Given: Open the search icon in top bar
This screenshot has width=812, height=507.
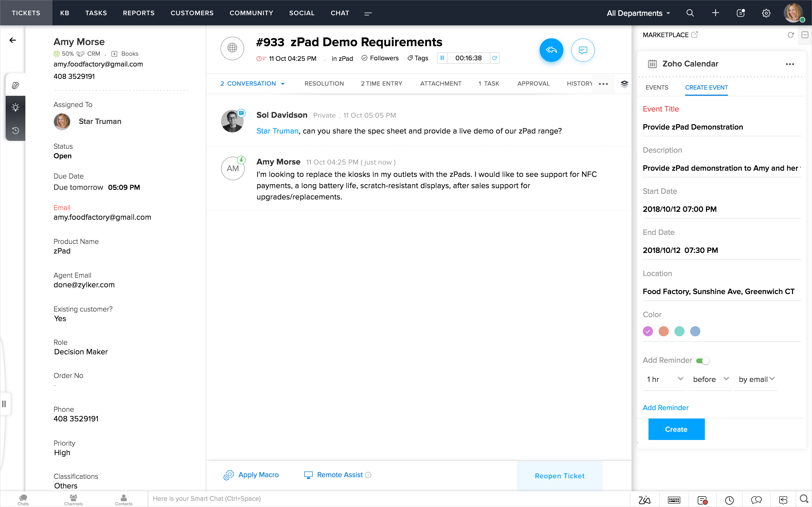Looking at the screenshot, I should [x=690, y=13].
